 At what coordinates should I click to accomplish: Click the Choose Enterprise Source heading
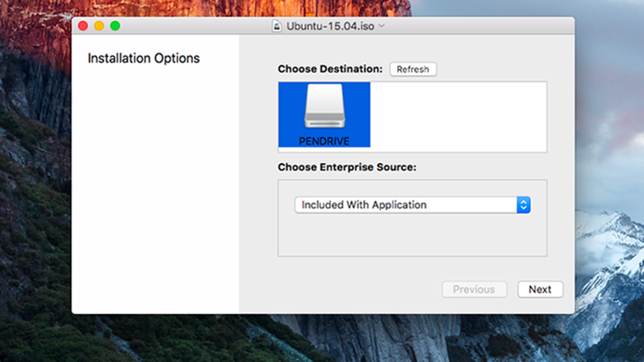click(x=347, y=167)
